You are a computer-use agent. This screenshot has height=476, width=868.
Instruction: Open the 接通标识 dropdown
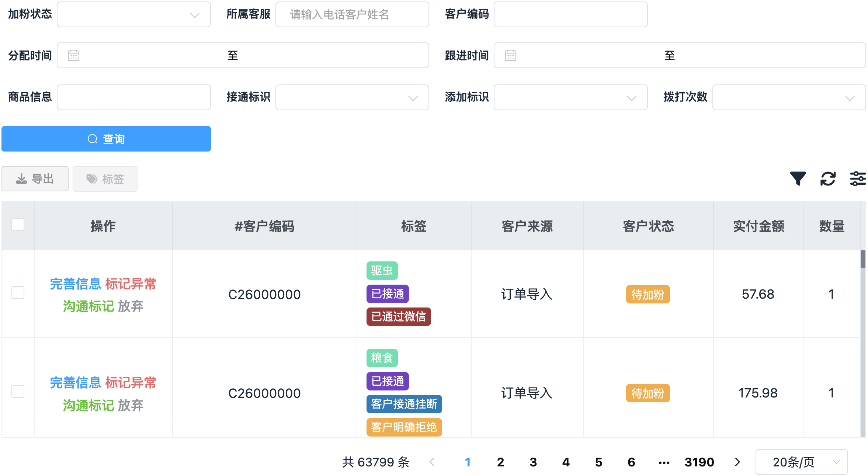[x=352, y=97]
